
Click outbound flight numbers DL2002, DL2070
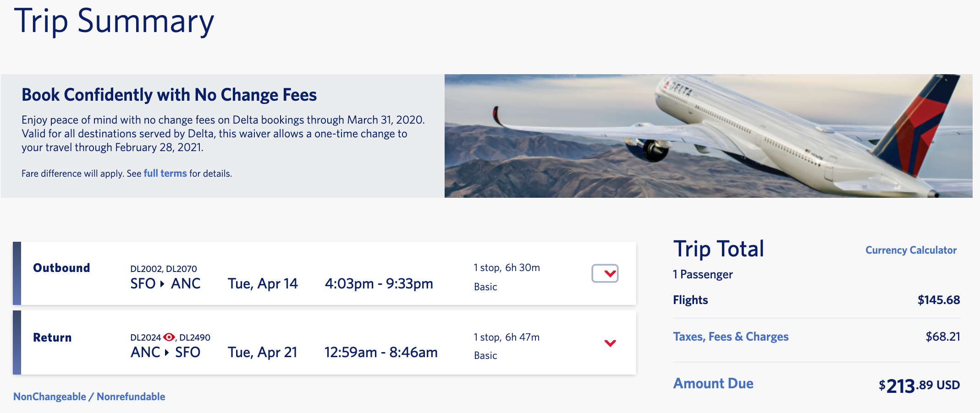click(163, 269)
